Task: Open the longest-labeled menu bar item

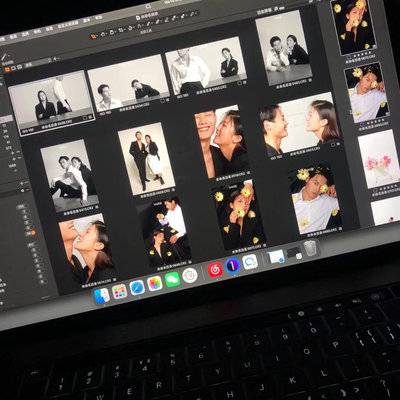Action: tap(68, 24)
